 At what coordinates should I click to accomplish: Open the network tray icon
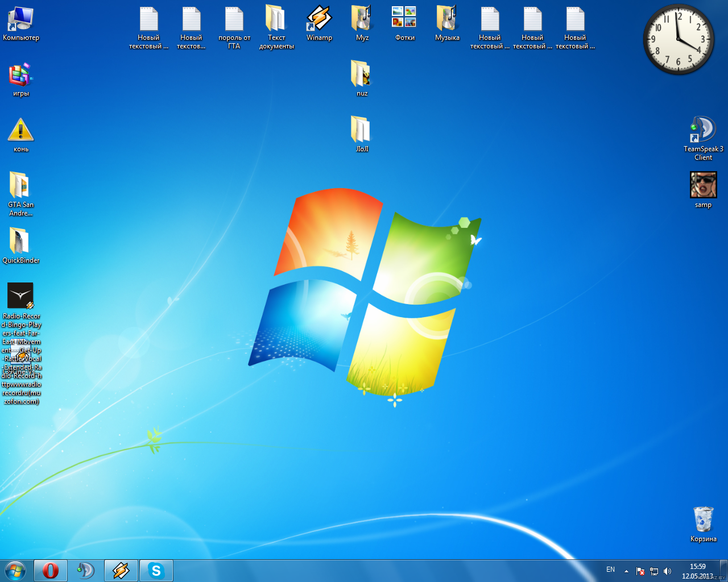[654, 571]
